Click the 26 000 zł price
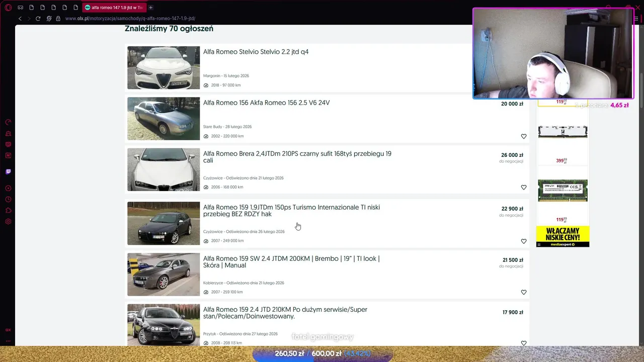 pyautogui.click(x=512, y=155)
